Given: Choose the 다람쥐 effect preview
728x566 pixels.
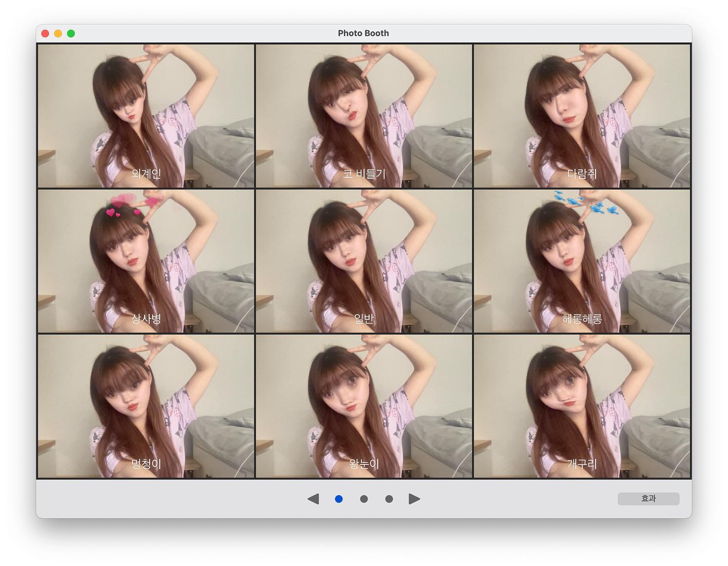Looking at the screenshot, I should click(582, 116).
